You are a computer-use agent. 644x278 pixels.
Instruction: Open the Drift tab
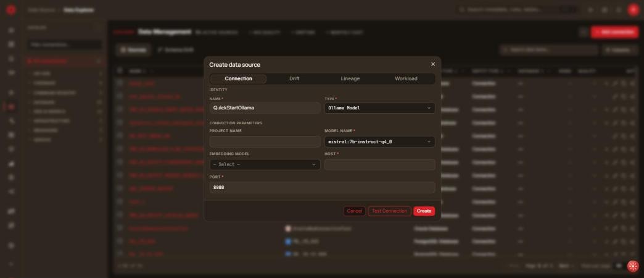point(294,78)
